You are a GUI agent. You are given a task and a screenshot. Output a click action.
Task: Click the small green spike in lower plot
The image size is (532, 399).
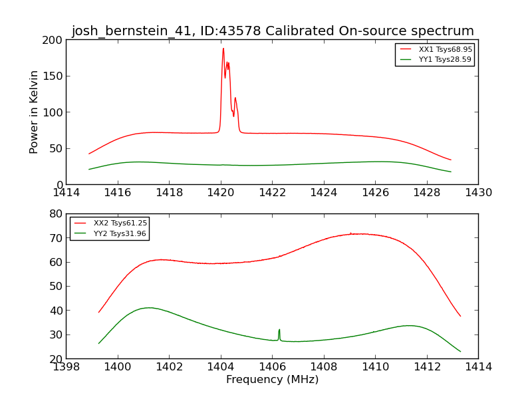pyautogui.click(x=279, y=330)
